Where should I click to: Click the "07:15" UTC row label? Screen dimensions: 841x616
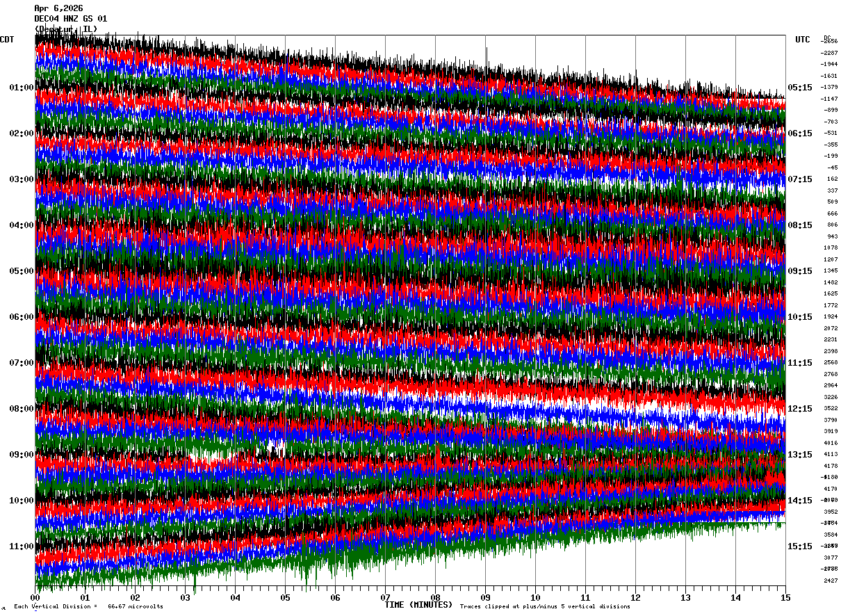[x=800, y=179]
